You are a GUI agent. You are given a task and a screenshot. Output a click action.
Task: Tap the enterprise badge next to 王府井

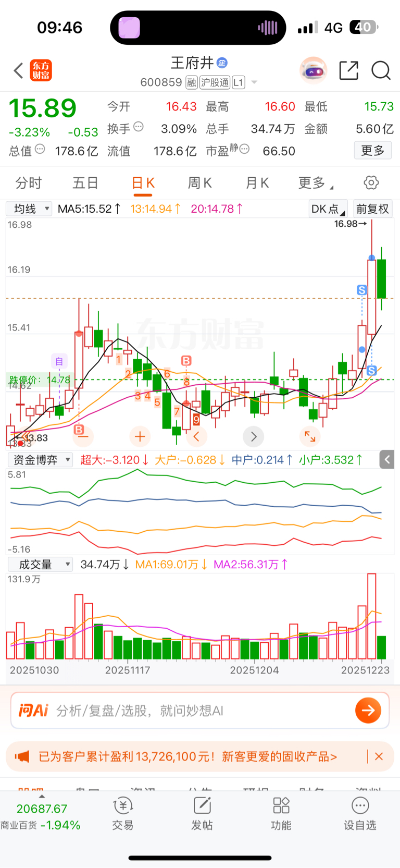pyautogui.click(x=222, y=63)
